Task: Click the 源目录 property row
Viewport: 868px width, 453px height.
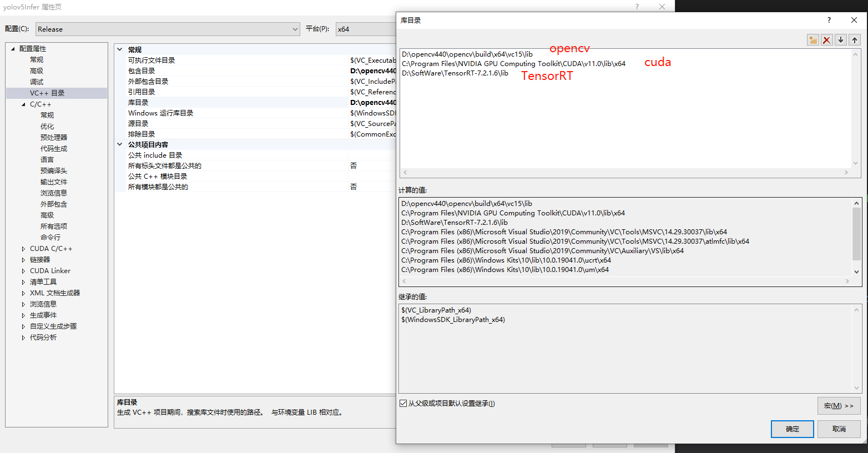Action: coord(256,123)
